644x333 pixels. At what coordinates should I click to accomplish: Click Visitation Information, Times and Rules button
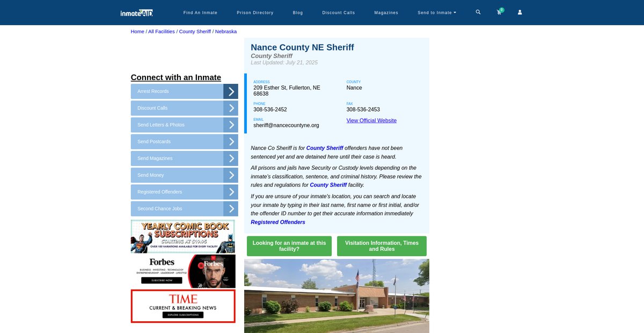coord(382,246)
